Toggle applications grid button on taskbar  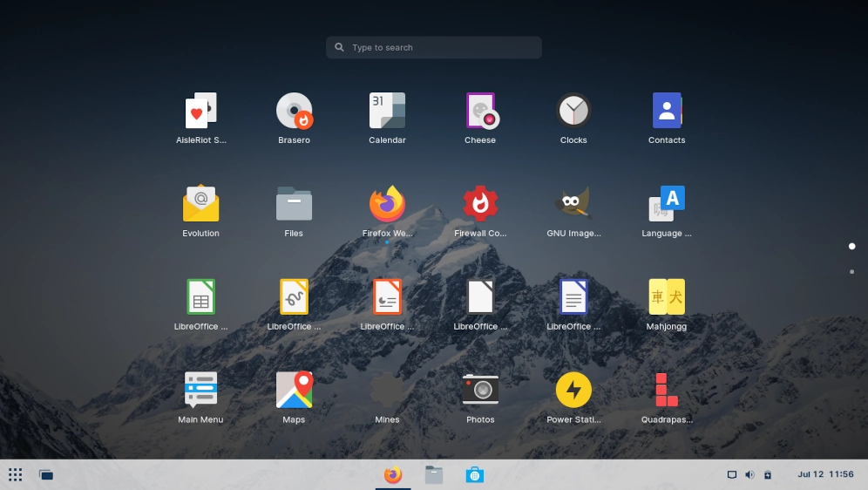coord(16,475)
